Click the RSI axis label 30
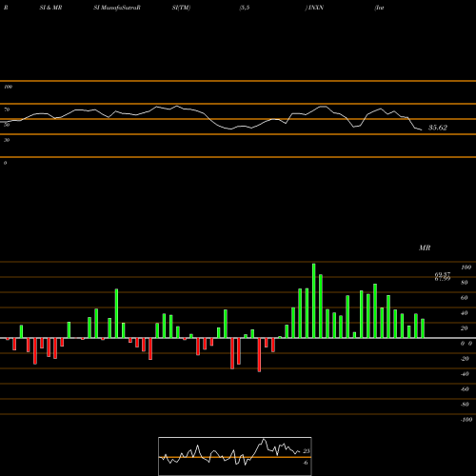Image resolution: width=476 pixels, height=476 pixels. coord(7,140)
